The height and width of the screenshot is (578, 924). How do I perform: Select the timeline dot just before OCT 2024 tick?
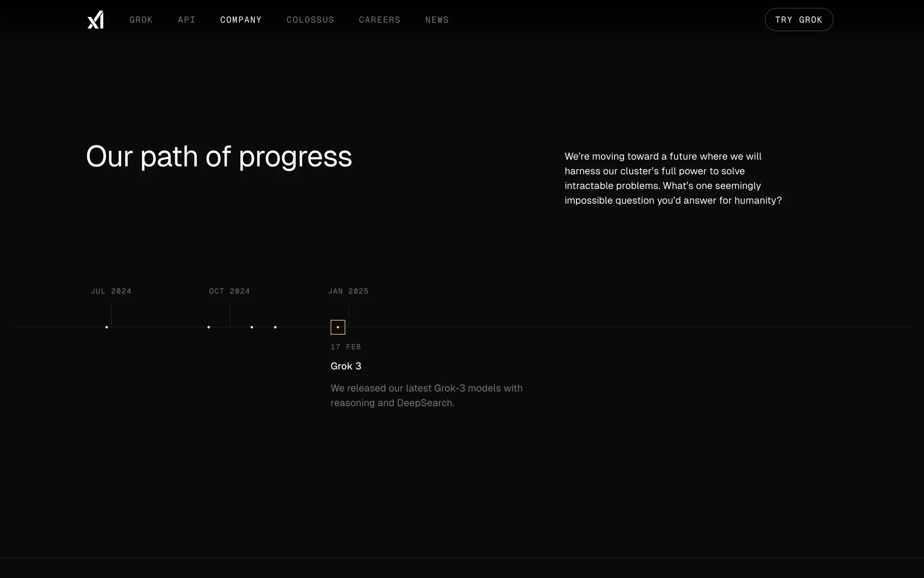point(208,327)
